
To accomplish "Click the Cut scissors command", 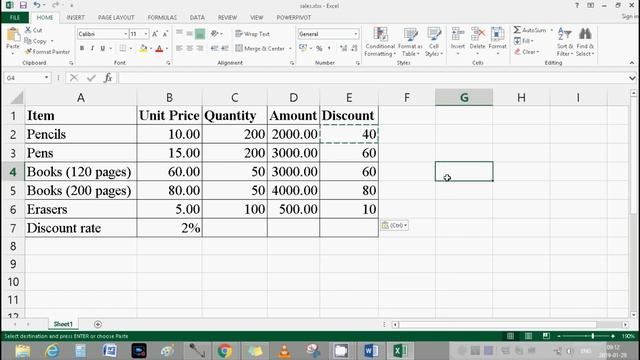I will [x=33, y=30].
